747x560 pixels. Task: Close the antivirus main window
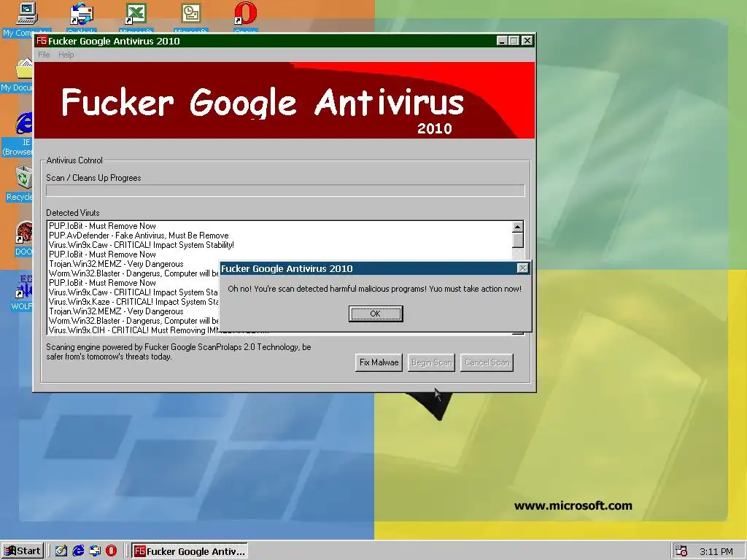click(527, 41)
